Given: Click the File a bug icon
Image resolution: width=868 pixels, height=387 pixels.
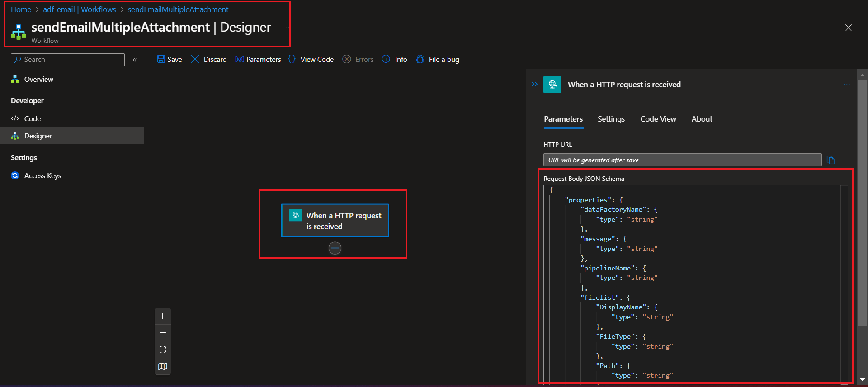Looking at the screenshot, I should click(420, 59).
